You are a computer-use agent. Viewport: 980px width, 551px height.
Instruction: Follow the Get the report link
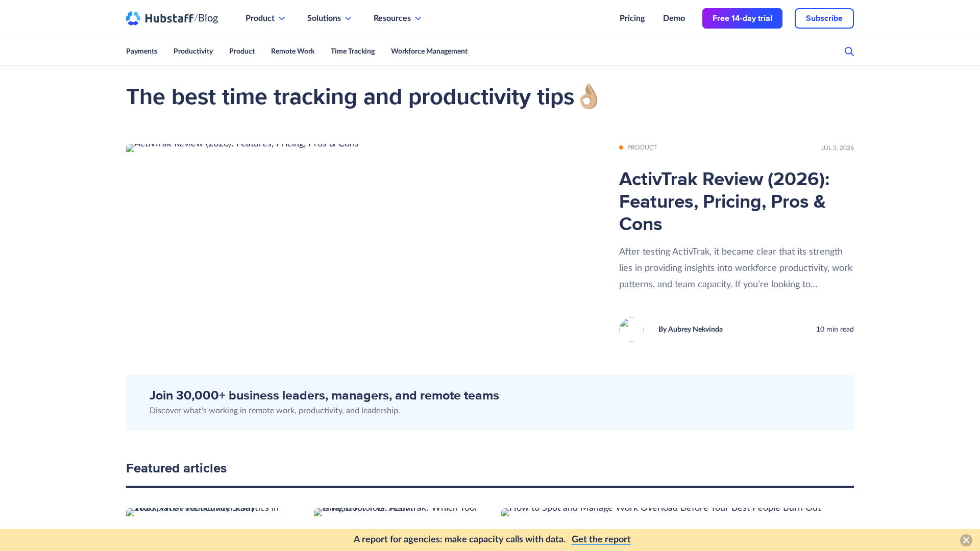pos(601,539)
